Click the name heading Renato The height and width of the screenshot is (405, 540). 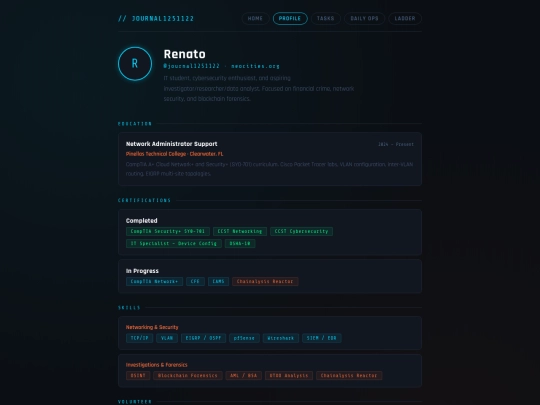point(185,54)
